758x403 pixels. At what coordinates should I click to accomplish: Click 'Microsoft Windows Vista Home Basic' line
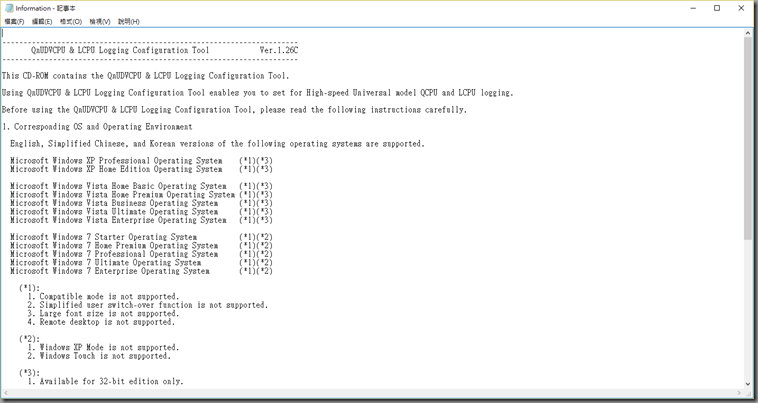tap(141, 186)
